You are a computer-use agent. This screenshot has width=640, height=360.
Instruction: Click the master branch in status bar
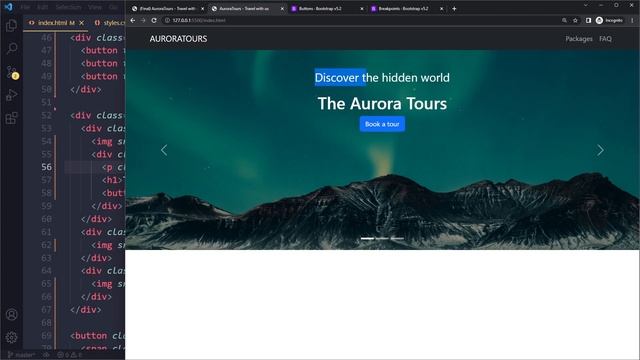coord(22,355)
